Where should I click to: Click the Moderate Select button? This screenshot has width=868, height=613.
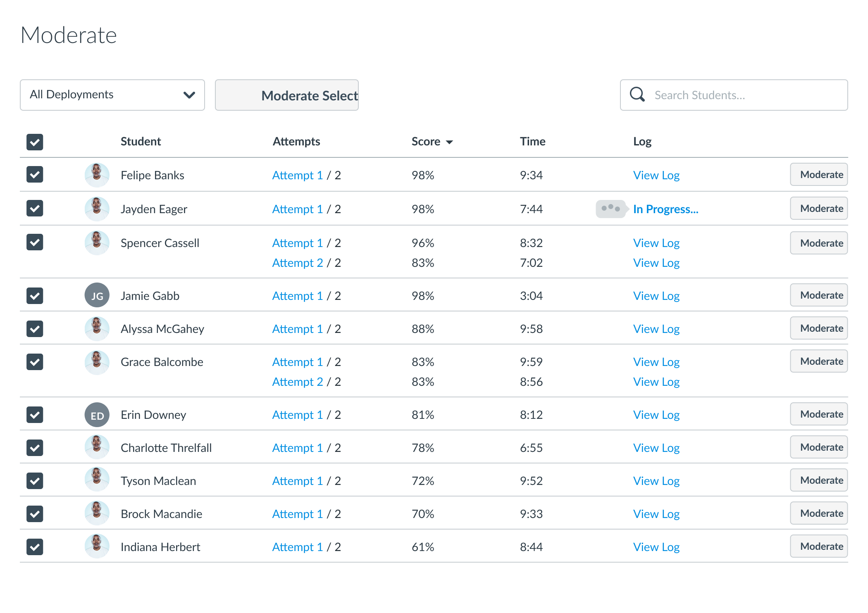coord(286,95)
